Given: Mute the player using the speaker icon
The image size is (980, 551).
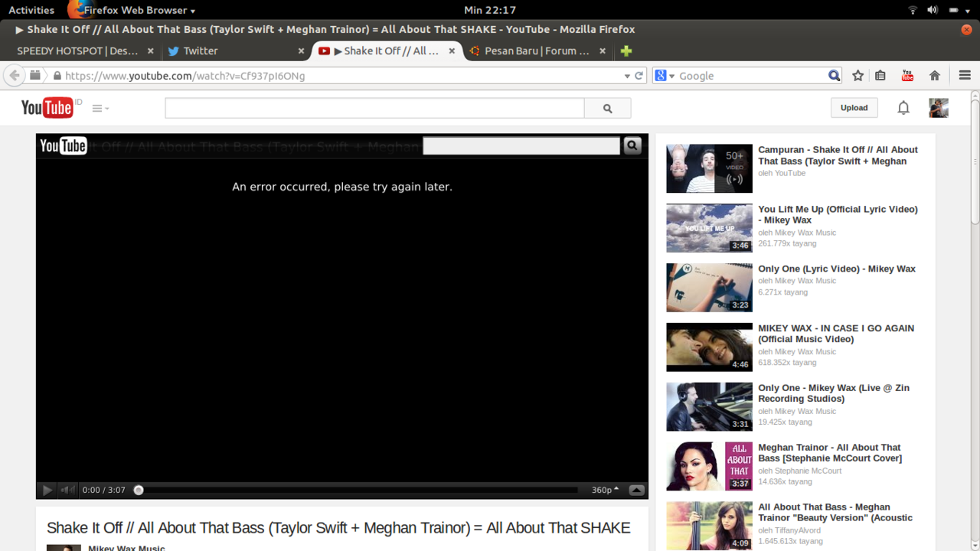Looking at the screenshot, I should click(68, 490).
